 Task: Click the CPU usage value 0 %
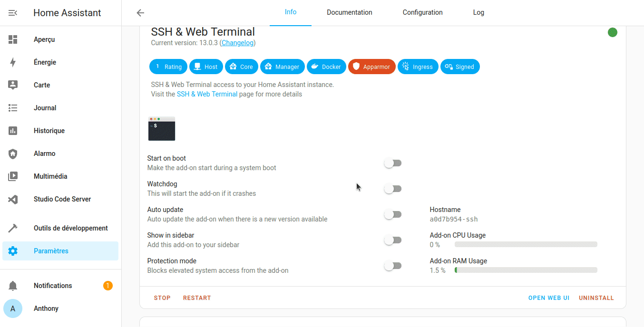(435, 245)
